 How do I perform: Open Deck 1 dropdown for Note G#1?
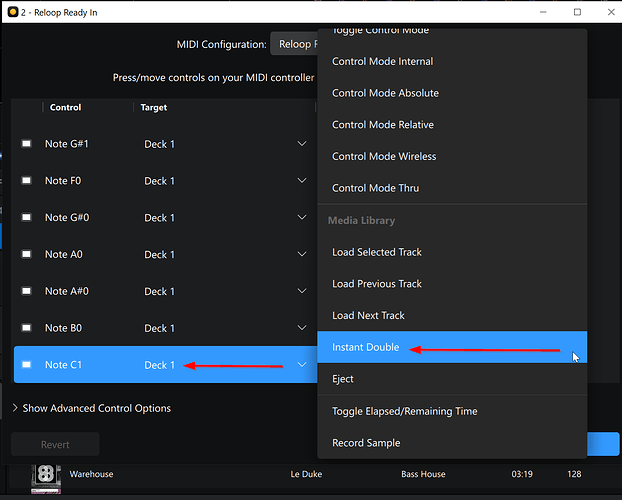pyautogui.click(x=301, y=144)
